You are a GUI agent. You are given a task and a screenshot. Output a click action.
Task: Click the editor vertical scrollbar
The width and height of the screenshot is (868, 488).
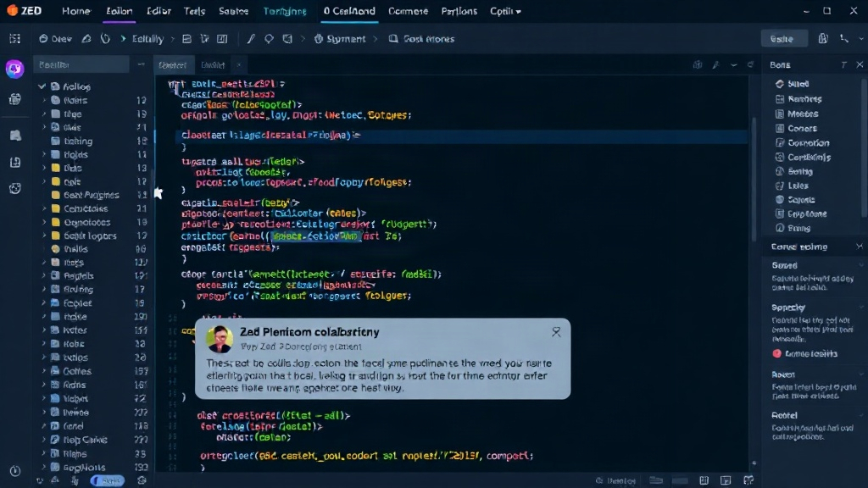click(754, 180)
